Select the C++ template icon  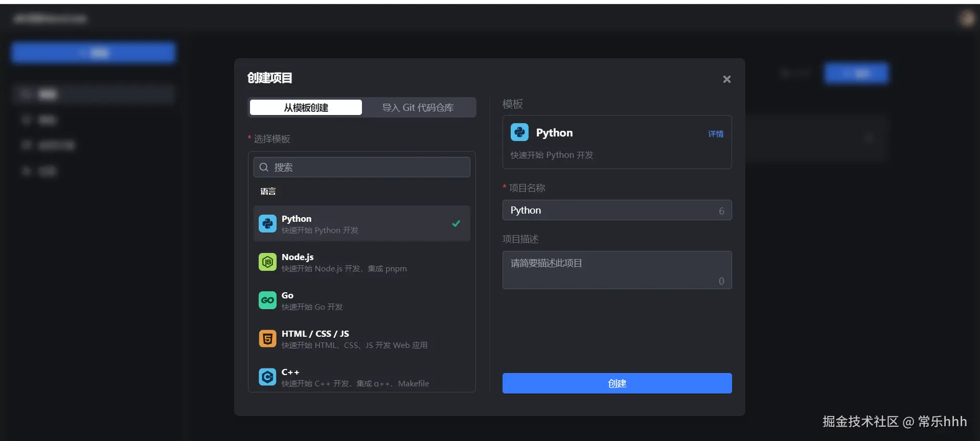(267, 377)
